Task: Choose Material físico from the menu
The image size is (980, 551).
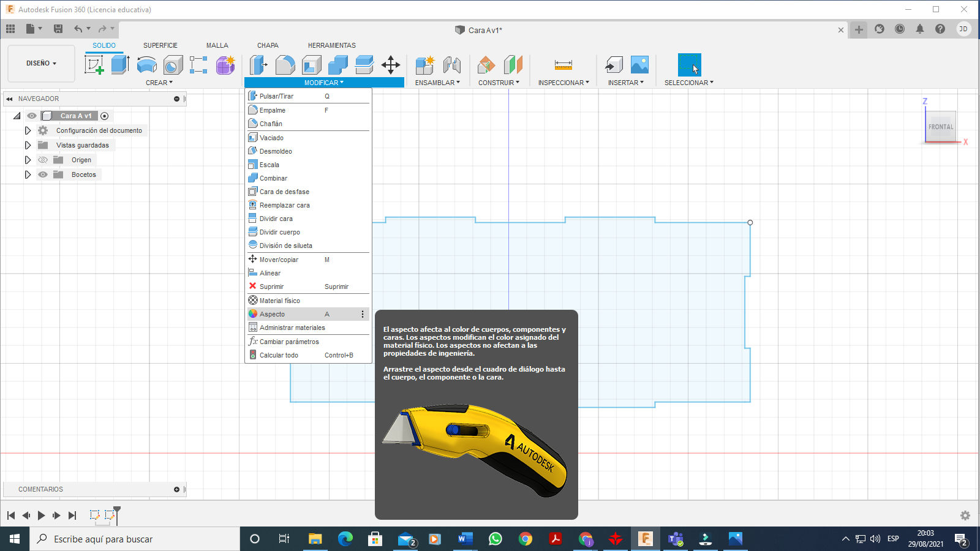Action: coord(308,301)
